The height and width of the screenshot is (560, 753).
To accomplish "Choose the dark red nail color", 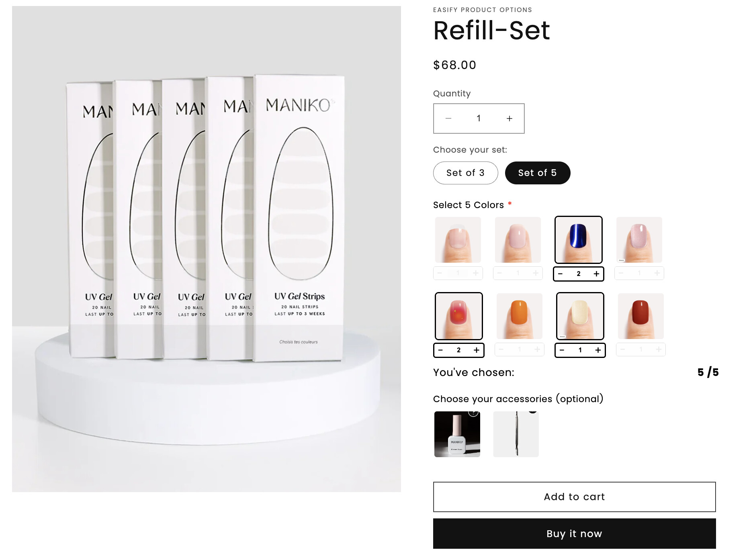I will [640, 316].
